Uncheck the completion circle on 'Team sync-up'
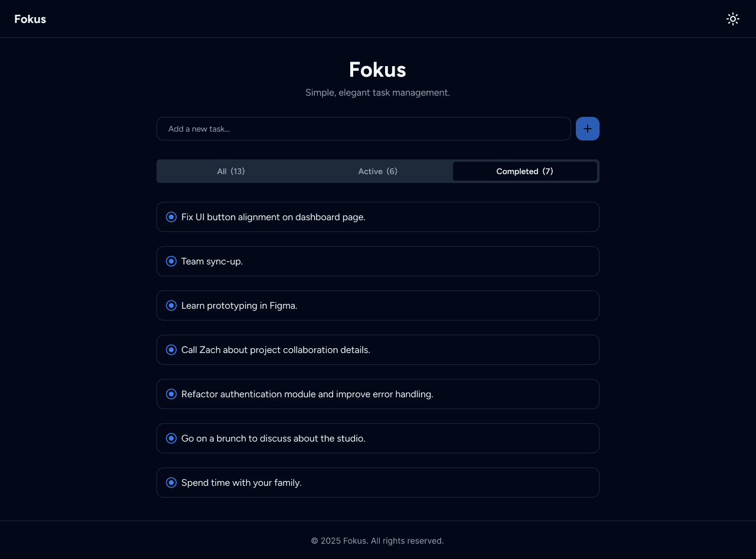The width and height of the screenshot is (756, 559). point(171,261)
